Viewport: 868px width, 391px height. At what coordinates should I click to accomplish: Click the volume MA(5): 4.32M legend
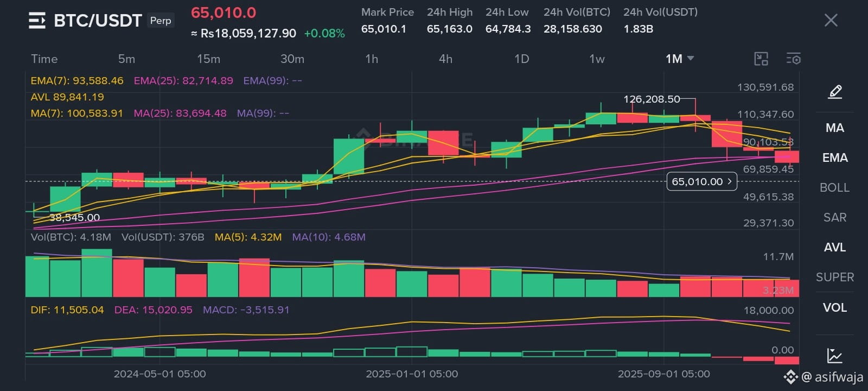click(x=248, y=237)
